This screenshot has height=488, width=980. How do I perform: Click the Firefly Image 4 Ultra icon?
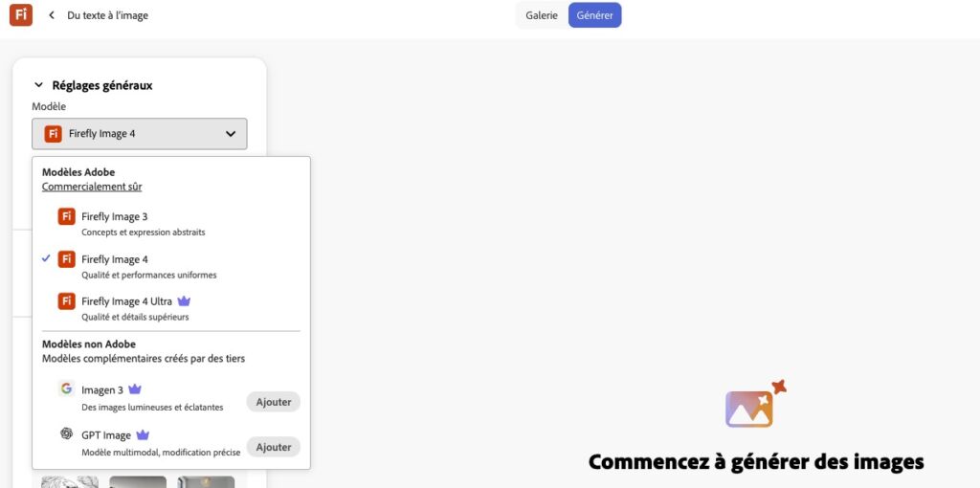point(66,301)
